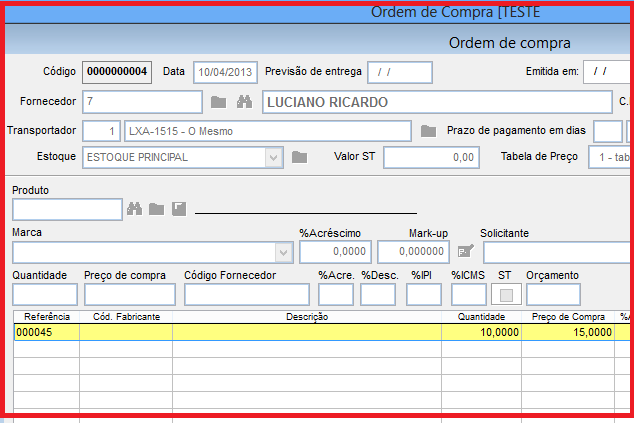The height and width of the screenshot is (423, 634).
Task: Open the Tabela de Preço combo box
Action: coord(611,157)
